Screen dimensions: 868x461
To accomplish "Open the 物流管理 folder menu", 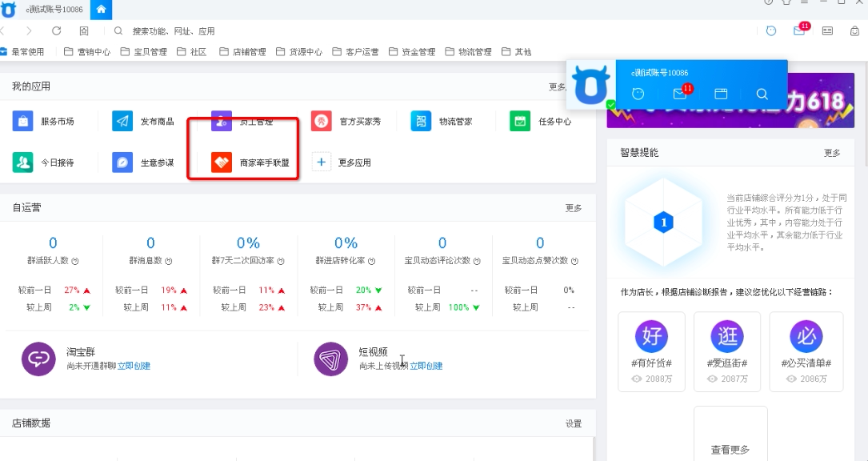I will coord(468,51).
